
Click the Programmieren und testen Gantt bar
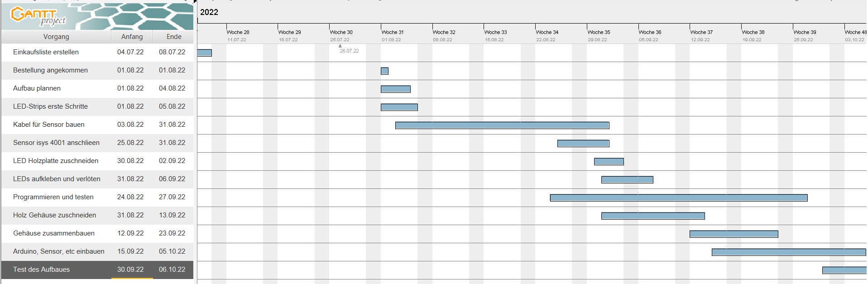click(678, 198)
